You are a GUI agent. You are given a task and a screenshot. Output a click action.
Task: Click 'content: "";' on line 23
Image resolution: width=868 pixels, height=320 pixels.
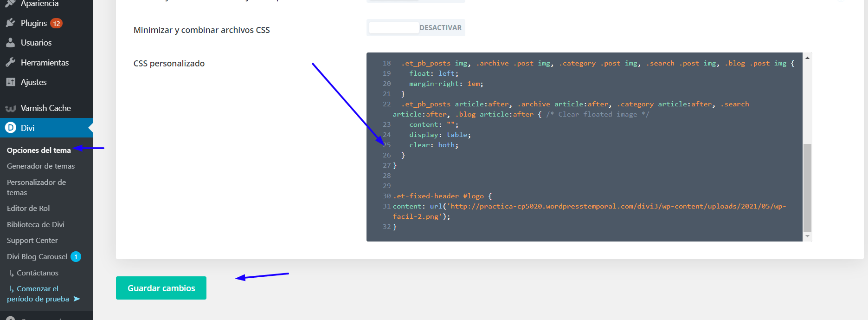click(x=433, y=124)
